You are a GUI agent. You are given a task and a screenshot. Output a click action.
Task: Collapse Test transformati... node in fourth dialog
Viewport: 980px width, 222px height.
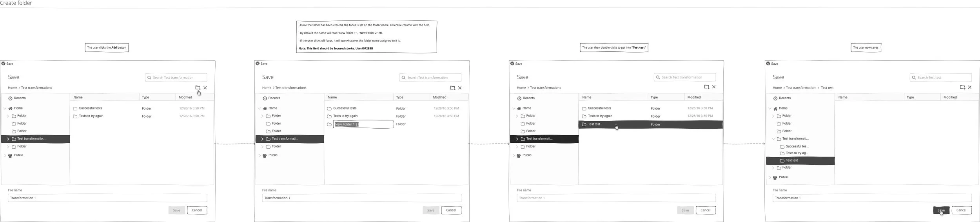773,139
